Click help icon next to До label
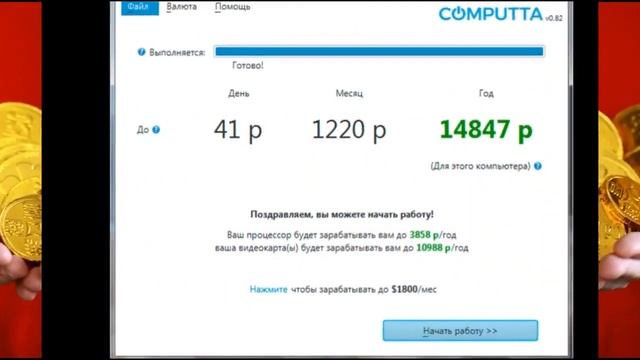This screenshot has height=360, width=640. [x=156, y=130]
